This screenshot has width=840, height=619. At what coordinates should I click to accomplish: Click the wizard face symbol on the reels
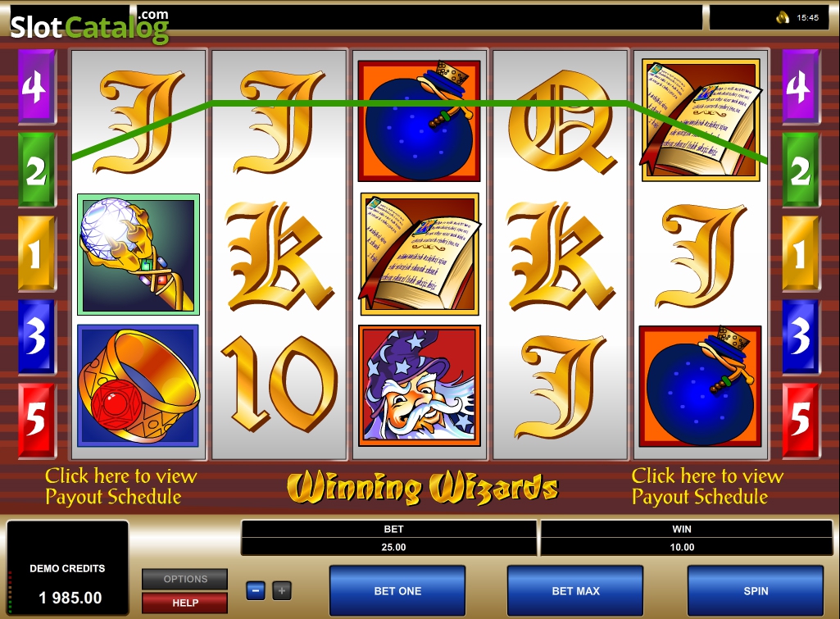pyautogui.click(x=420, y=386)
